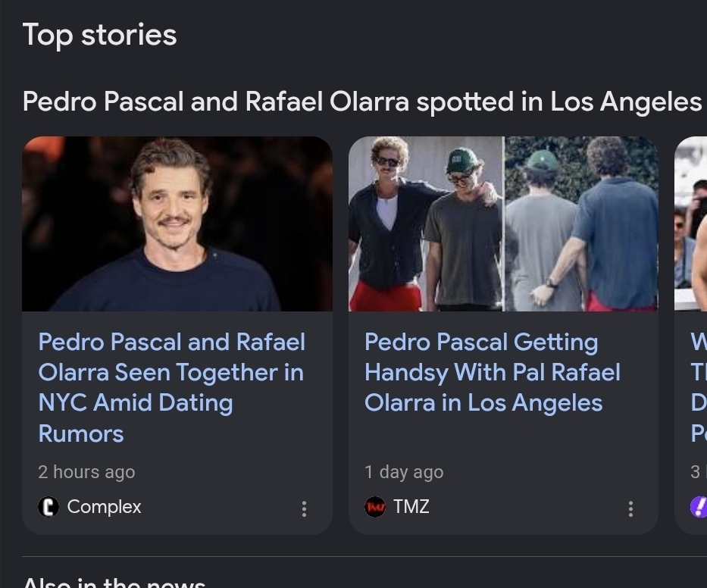Click the 'TMZ' source name text

(411, 507)
